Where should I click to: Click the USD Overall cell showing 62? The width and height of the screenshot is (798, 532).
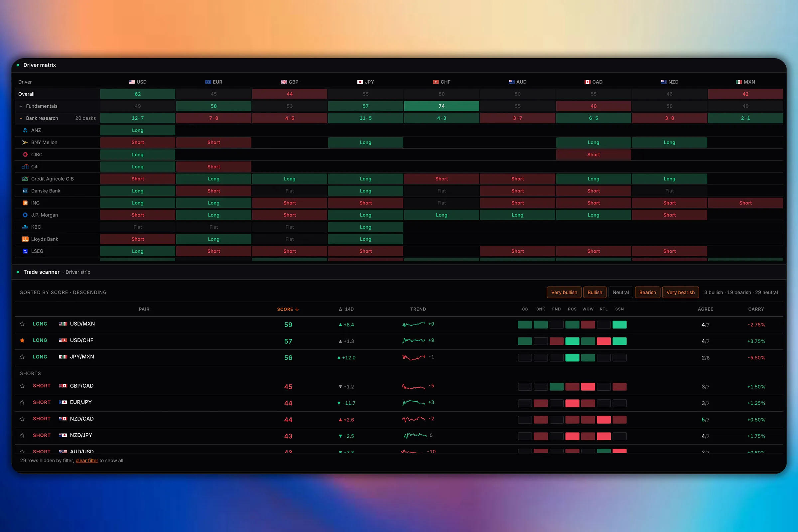point(138,94)
